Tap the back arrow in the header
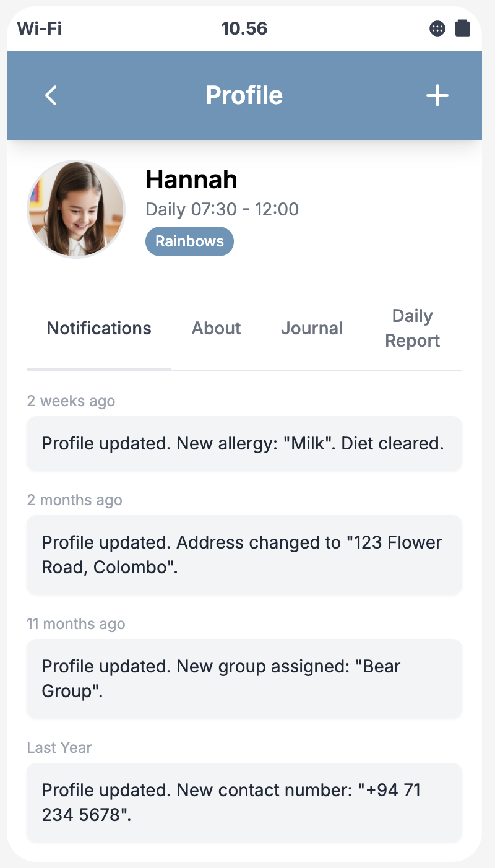 pyautogui.click(x=51, y=95)
